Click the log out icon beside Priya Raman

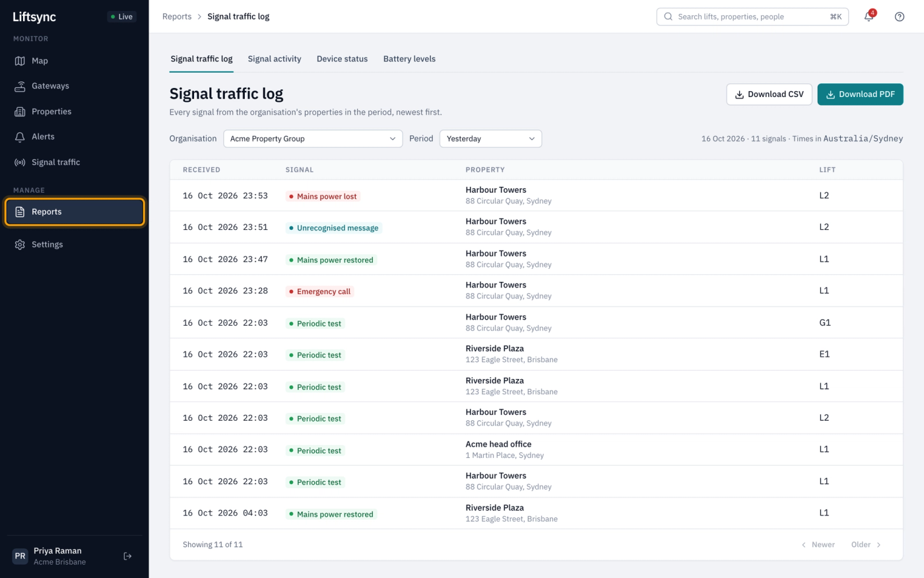tap(127, 556)
